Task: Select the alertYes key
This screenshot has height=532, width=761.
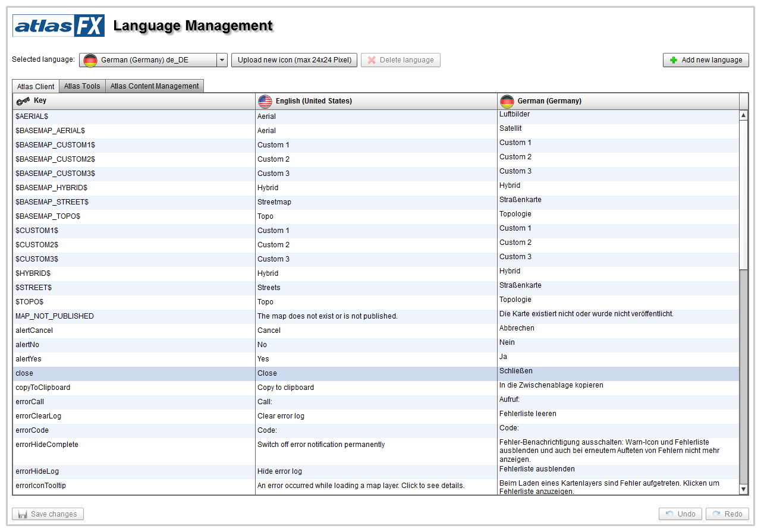Action: [29, 359]
